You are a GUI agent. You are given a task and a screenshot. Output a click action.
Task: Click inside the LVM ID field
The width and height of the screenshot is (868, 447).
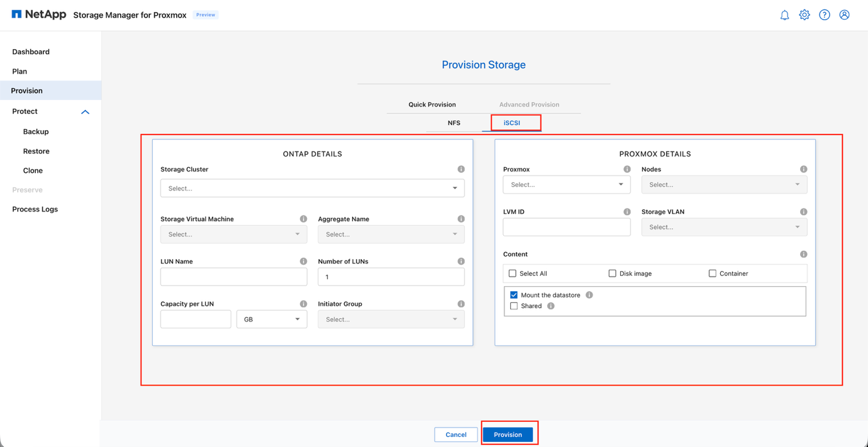tap(566, 227)
